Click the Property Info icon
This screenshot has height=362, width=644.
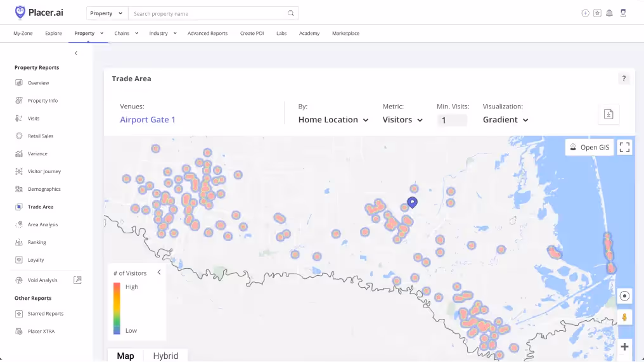pyautogui.click(x=19, y=100)
